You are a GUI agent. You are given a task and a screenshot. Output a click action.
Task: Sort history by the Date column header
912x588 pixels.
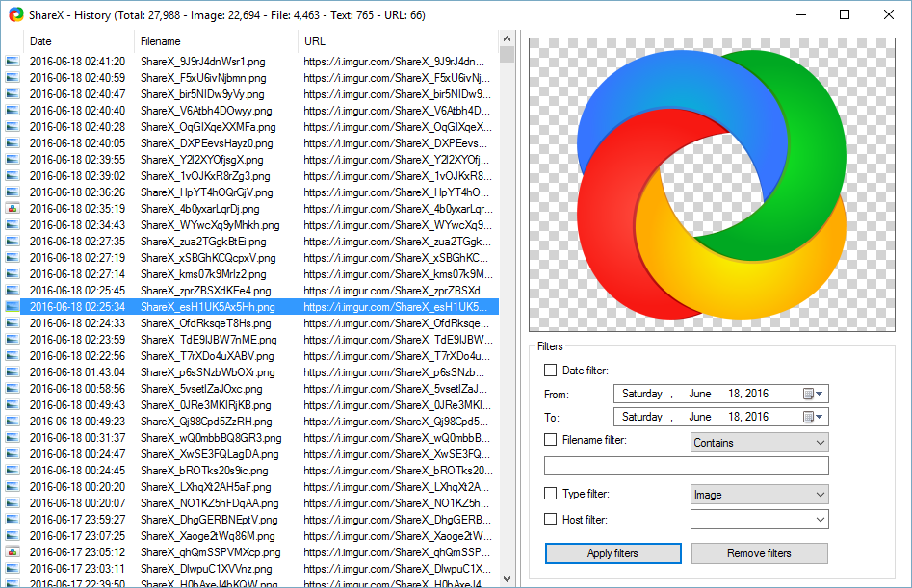[x=79, y=41]
